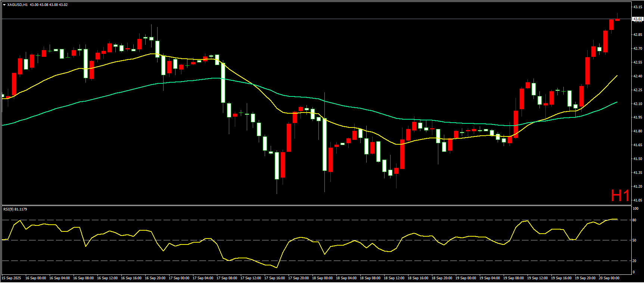
Task: Click the RSI 80 level label
Action: [x=634, y=220]
